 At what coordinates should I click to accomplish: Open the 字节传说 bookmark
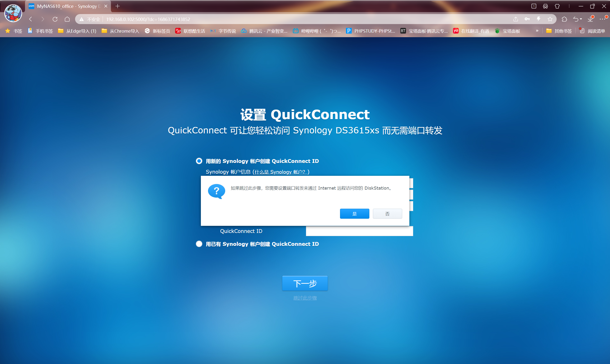tap(223, 31)
